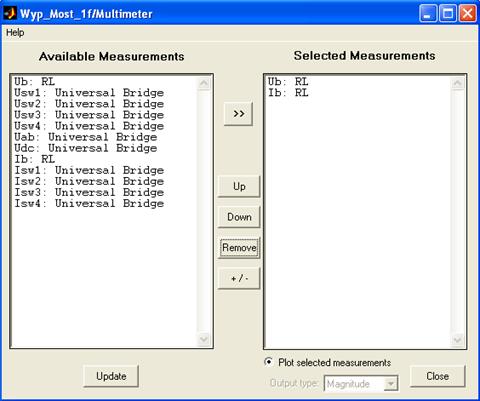Click Available Measurements scrollbar up arrow
Screen dimensions: 480x401
(x=204, y=83)
